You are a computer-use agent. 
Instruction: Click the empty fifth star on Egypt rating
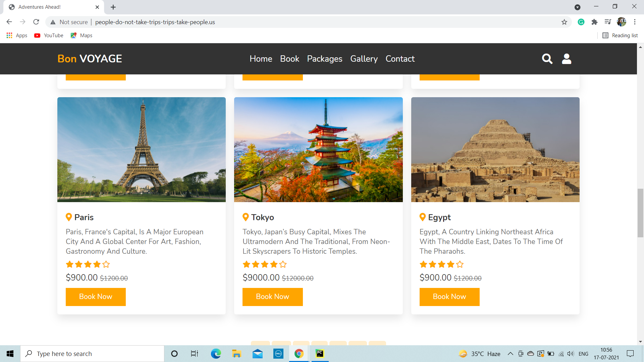pos(460,264)
